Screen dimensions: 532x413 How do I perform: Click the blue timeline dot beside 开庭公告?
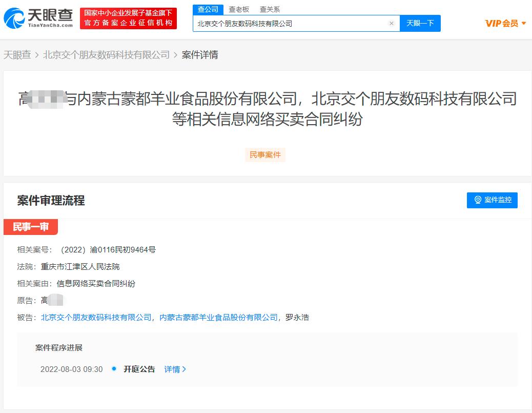[114, 368]
